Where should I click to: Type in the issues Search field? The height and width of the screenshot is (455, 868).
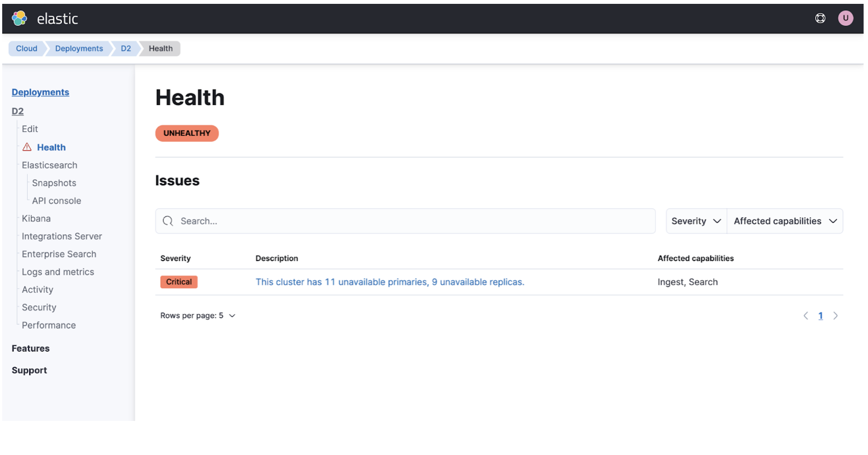[413, 221]
